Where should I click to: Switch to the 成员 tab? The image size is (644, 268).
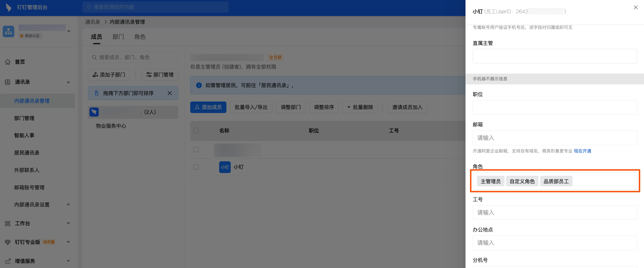coord(96,37)
